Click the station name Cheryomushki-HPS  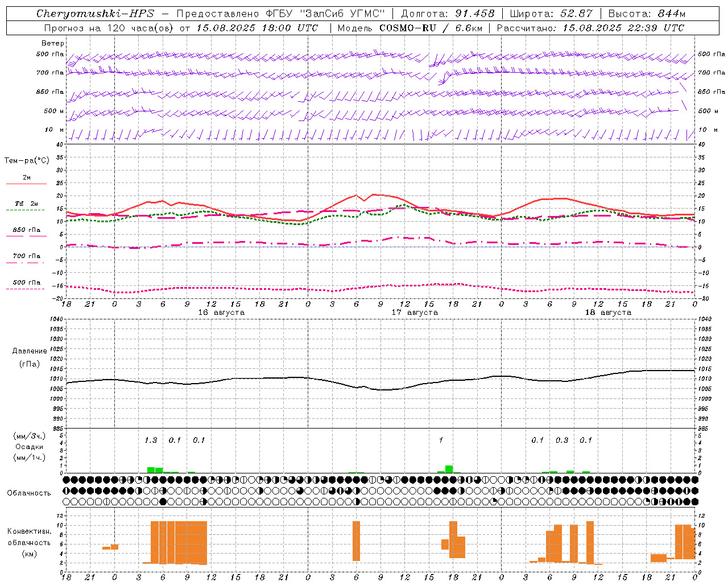tap(96, 14)
